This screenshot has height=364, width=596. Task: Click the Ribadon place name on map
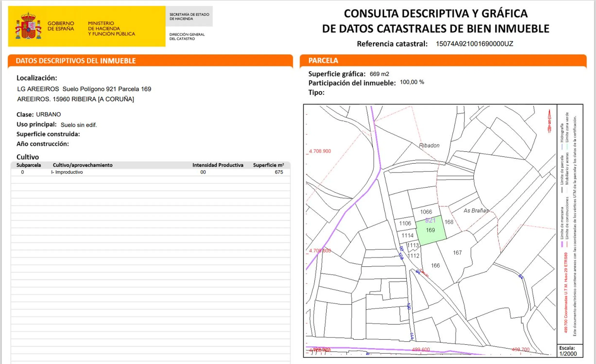(x=429, y=145)
